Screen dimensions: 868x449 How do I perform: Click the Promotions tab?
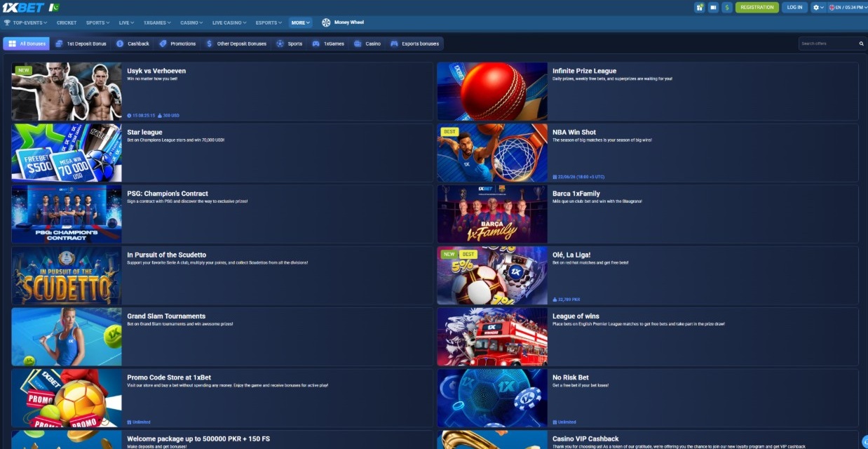point(177,43)
